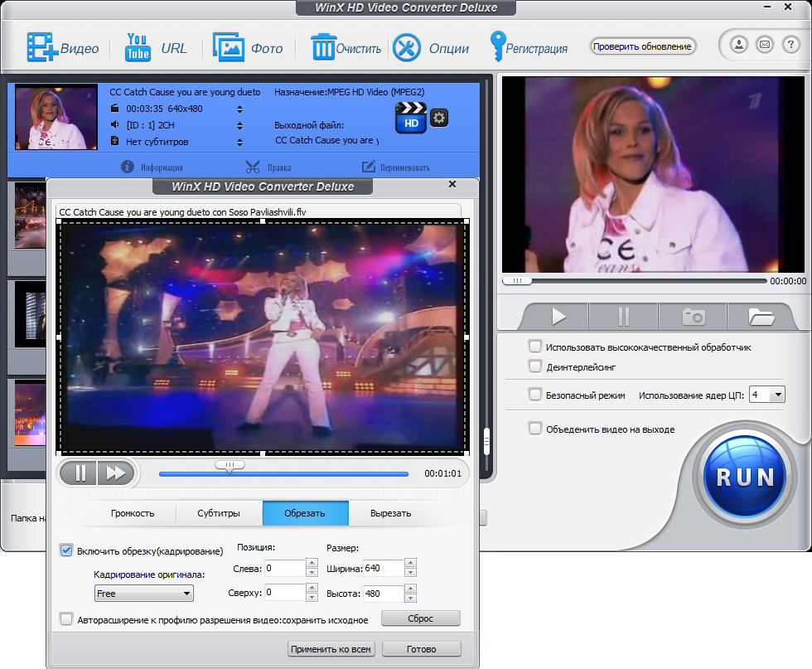Enable auto expand to profile resolution
The width and height of the screenshot is (812, 669).
[66, 619]
